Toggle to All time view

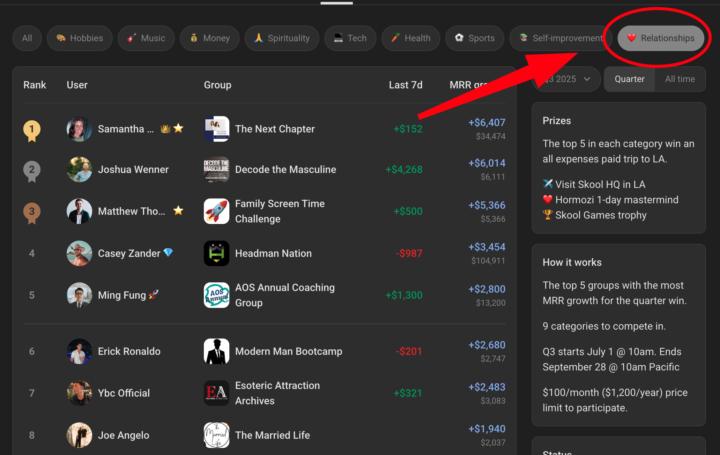click(x=680, y=79)
